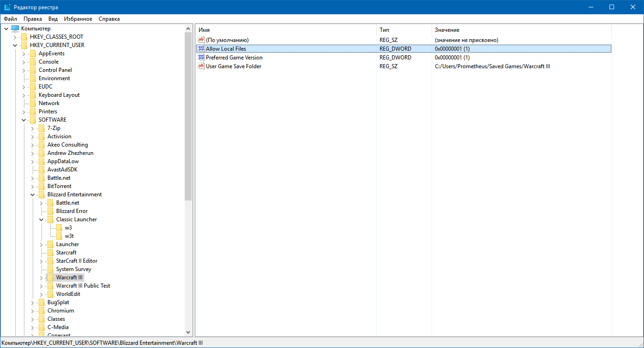644x348 pixels.
Task: Expand the StarCraft II Editor key
Action: pos(41,261)
